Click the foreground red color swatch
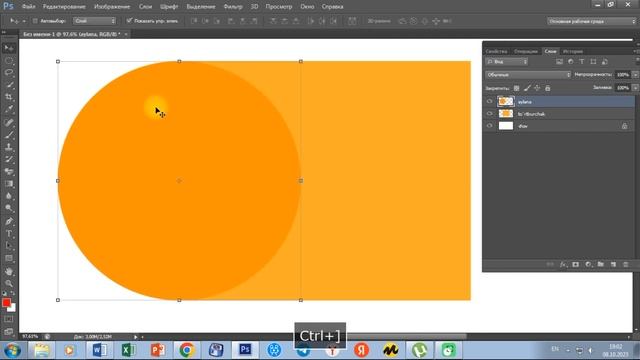The width and height of the screenshot is (640, 360). (6, 302)
